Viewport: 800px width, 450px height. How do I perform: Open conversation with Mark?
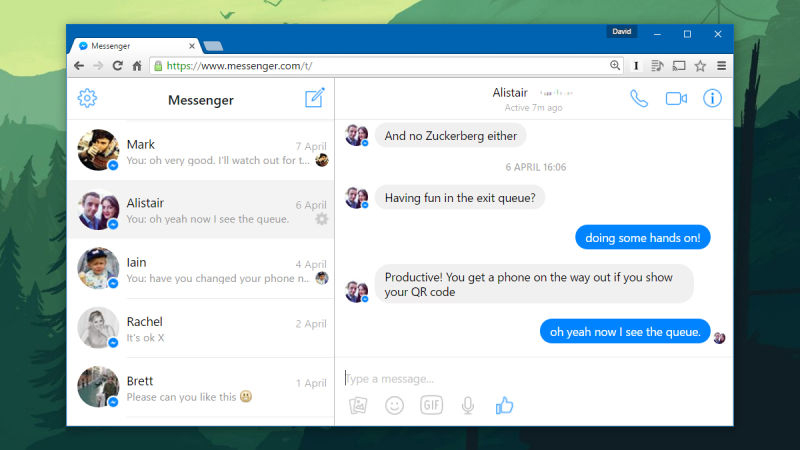pyautogui.click(x=201, y=150)
